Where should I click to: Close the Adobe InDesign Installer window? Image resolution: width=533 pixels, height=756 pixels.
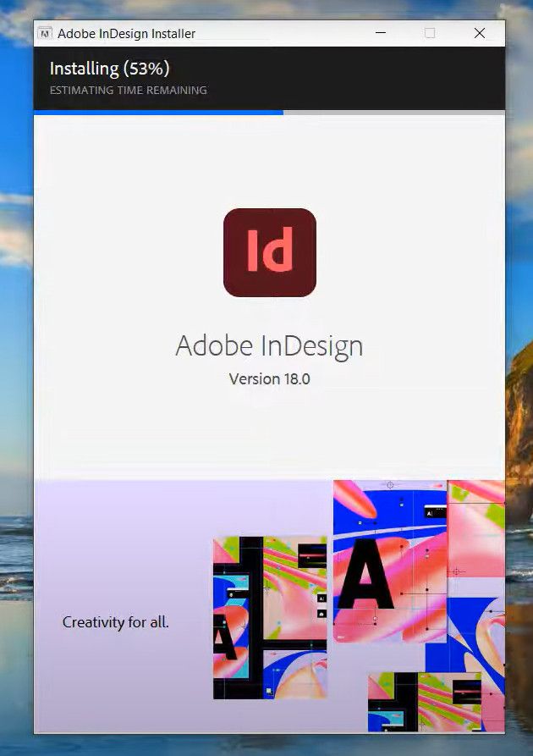coord(480,33)
